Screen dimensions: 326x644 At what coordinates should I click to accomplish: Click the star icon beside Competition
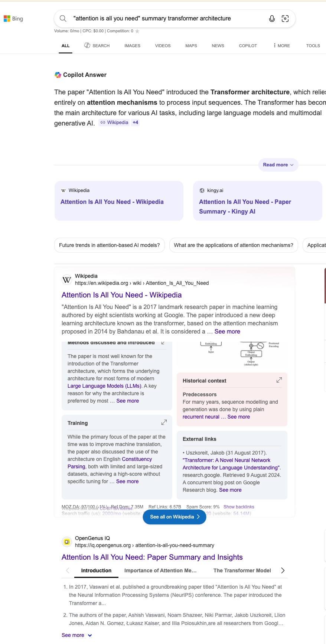137,31
